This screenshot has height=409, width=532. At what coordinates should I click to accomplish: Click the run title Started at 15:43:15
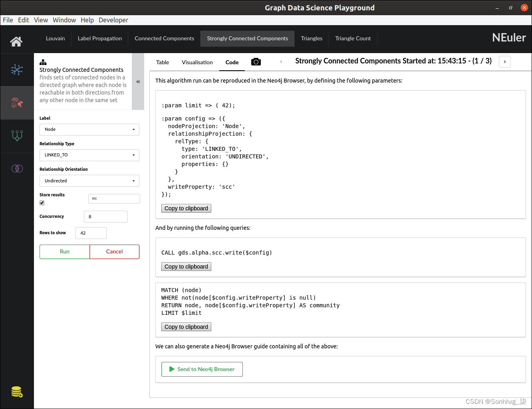click(393, 61)
